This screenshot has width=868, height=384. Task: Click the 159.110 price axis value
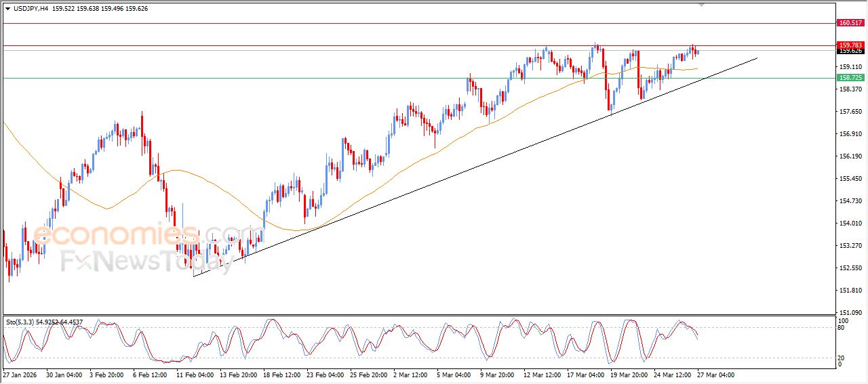[850, 67]
